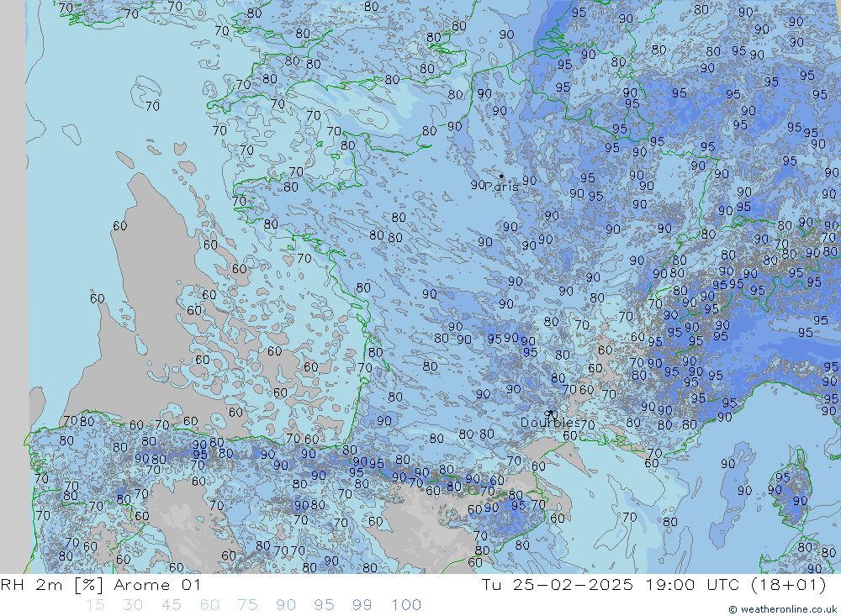The image size is (841, 616).
Task: Click legend value 100
Action: (406, 605)
